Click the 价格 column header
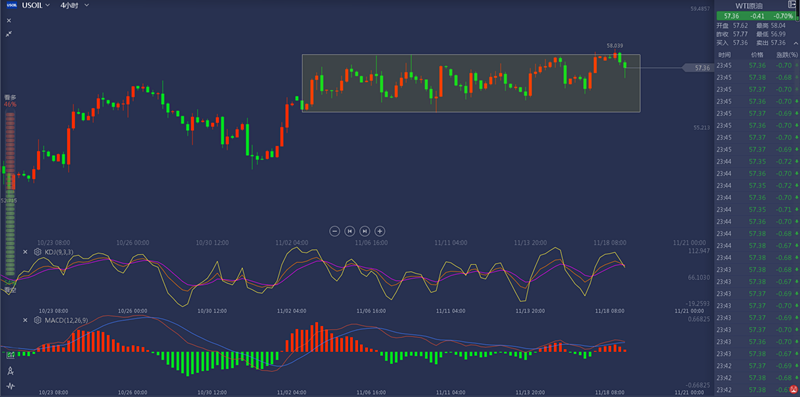Viewport: 800px width, 397px height. tap(757, 55)
